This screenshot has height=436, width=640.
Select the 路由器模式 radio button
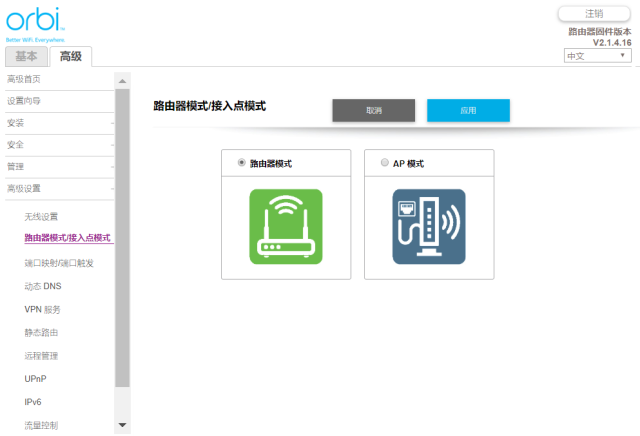click(x=241, y=162)
